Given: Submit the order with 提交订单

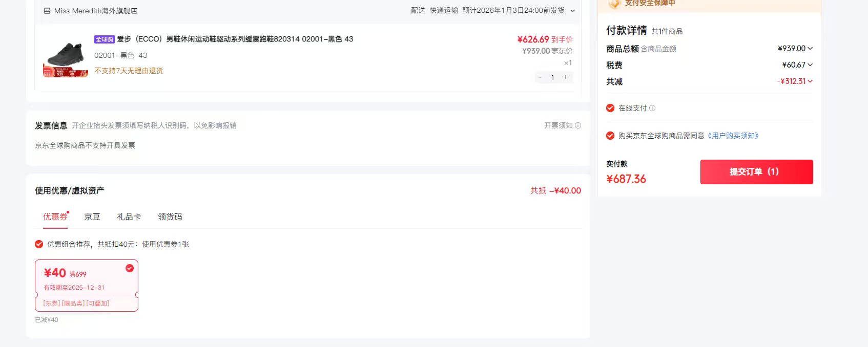Looking at the screenshot, I should [756, 172].
